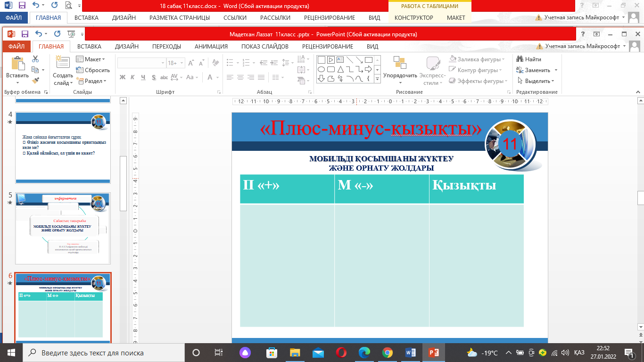The image size is (644, 362).
Task: Toggle underline (Ч) formatting
Action: pos(142,77)
